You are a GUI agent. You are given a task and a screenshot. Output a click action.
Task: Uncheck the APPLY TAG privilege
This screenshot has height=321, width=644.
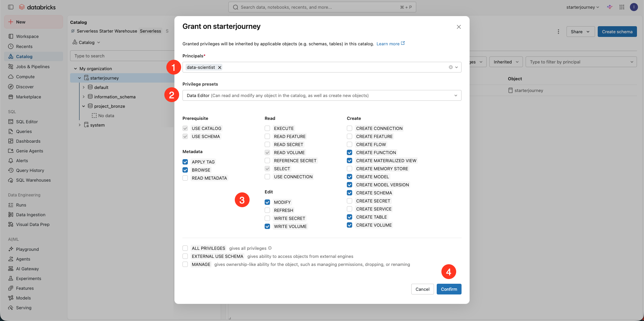click(x=185, y=162)
